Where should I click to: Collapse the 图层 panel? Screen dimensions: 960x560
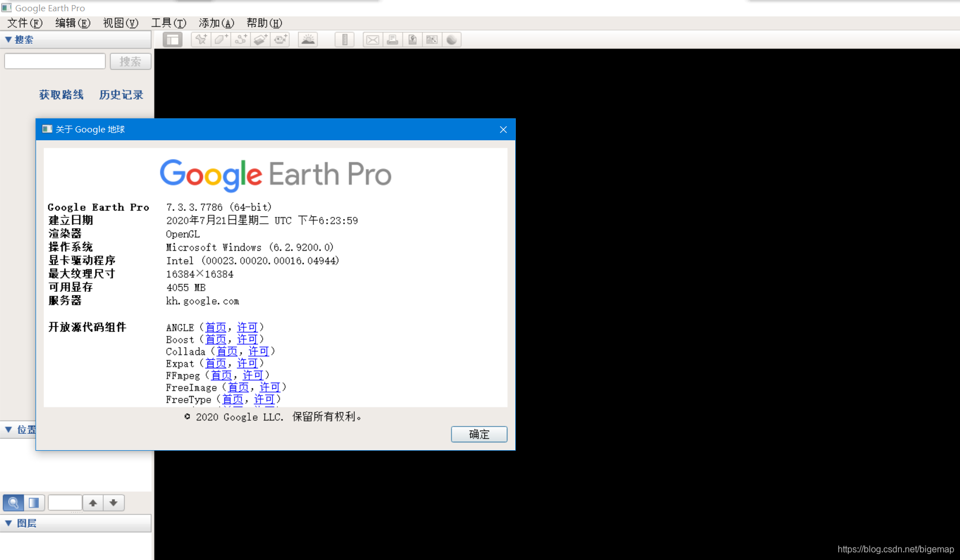[8, 523]
